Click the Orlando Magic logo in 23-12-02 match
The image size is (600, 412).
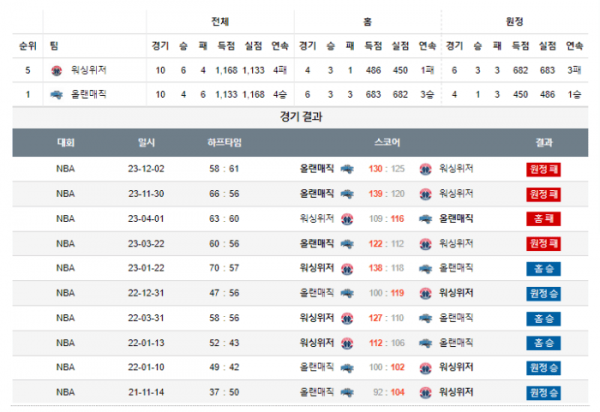click(x=347, y=169)
